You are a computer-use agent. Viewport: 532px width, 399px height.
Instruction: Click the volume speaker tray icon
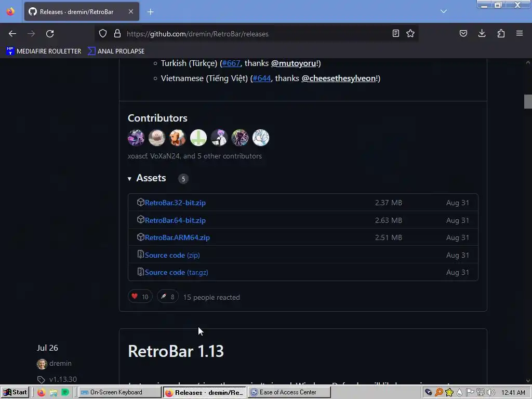coord(491,393)
